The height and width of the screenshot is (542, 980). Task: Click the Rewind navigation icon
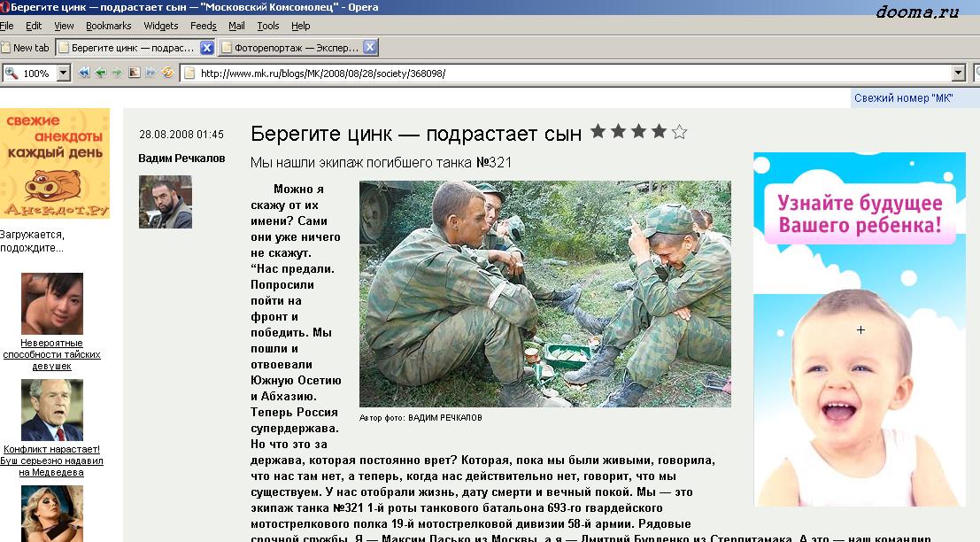coord(84,74)
